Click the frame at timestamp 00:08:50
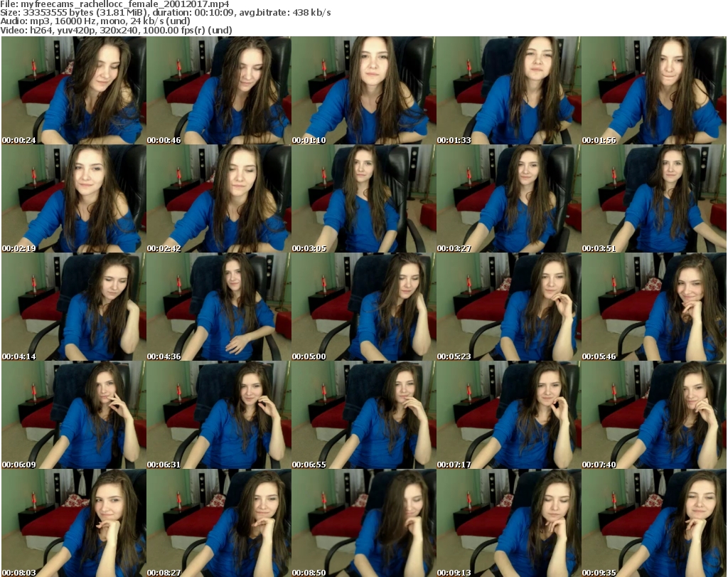The width and height of the screenshot is (728, 577). coord(364,523)
